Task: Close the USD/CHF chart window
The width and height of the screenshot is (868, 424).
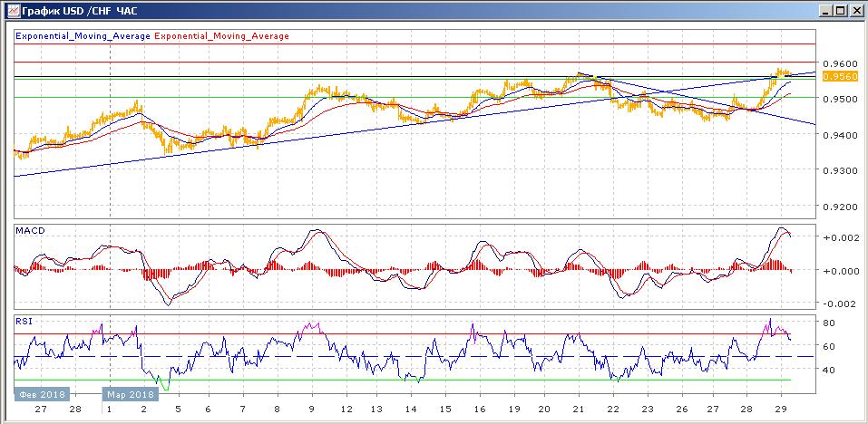Action: tap(855, 10)
